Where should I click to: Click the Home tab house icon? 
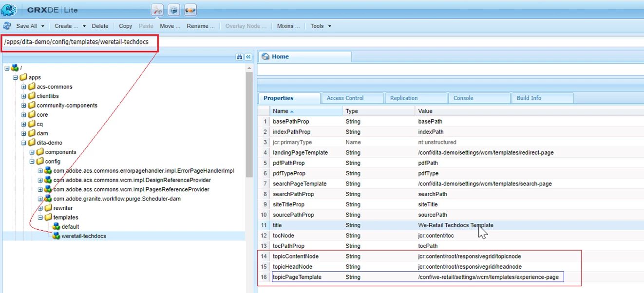pyautogui.click(x=265, y=56)
